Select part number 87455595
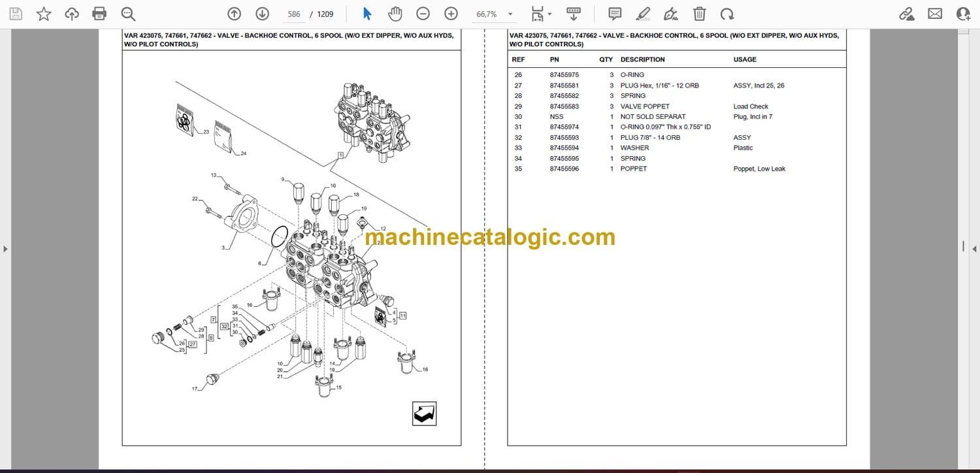The width and height of the screenshot is (980, 473). point(564,158)
